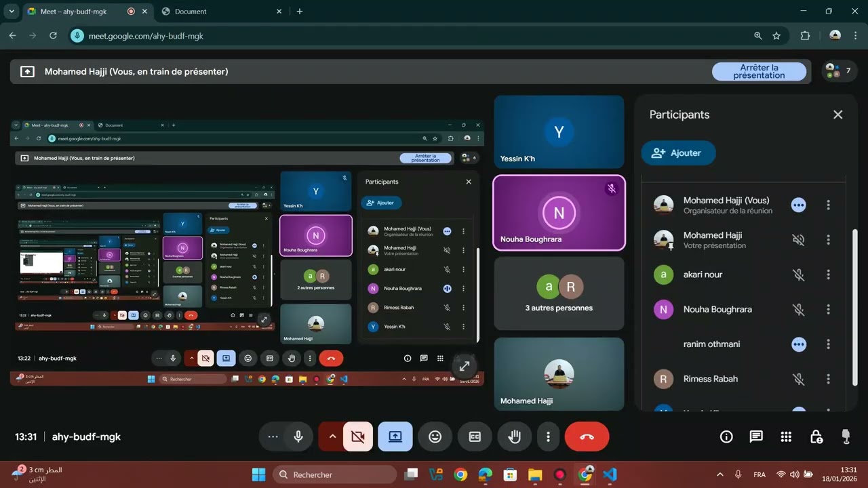Switch to the Meet – ahy-budf-mgk tab
868x488 pixels.
(x=87, y=12)
